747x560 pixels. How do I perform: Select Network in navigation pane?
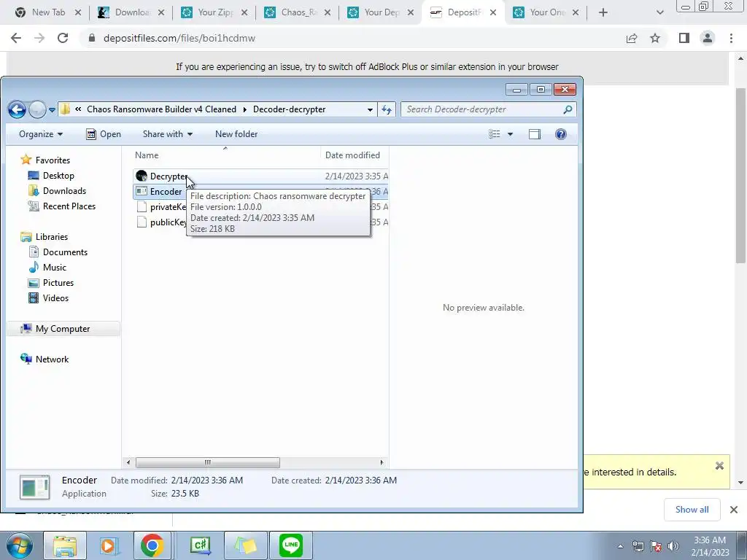pos(52,359)
